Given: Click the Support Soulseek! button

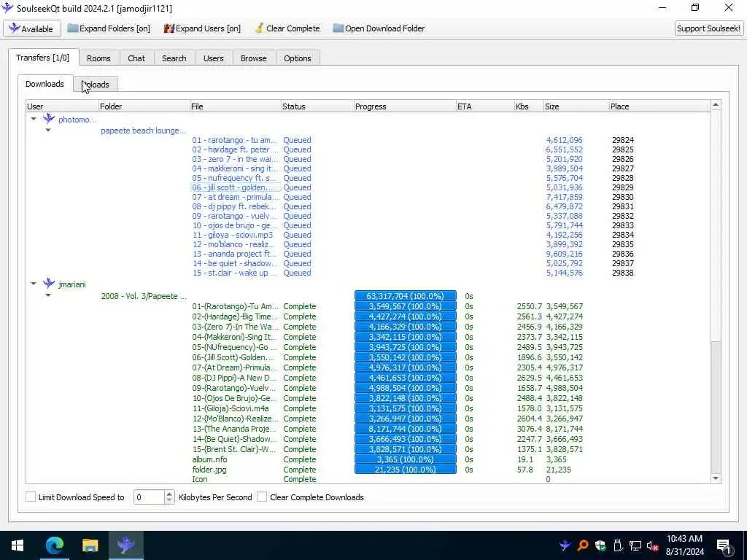Looking at the screenshot, I should pos(708,28).
